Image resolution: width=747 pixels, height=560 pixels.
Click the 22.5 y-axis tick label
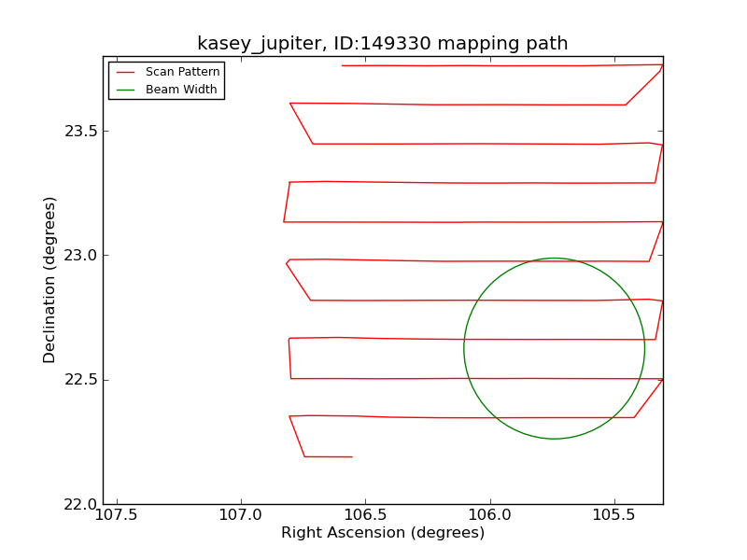[79, 380]
